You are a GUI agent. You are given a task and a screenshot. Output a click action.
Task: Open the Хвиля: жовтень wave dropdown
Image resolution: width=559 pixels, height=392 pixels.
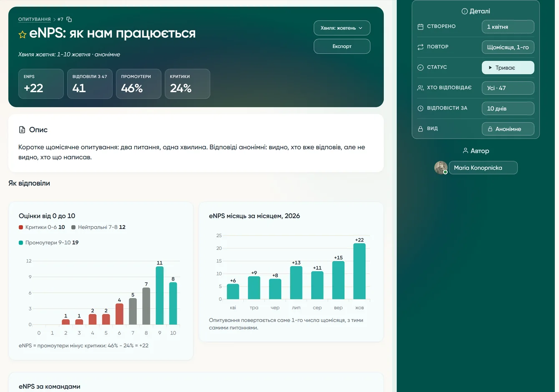pos(342,28)
